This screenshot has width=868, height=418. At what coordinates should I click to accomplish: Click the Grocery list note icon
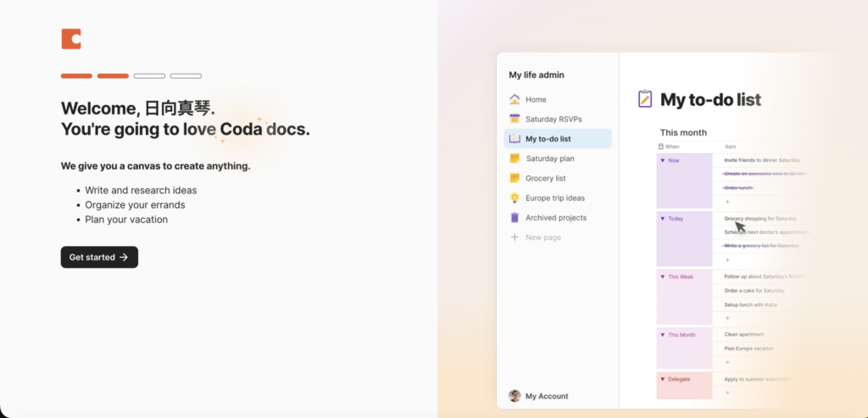[x=515, y=178]
